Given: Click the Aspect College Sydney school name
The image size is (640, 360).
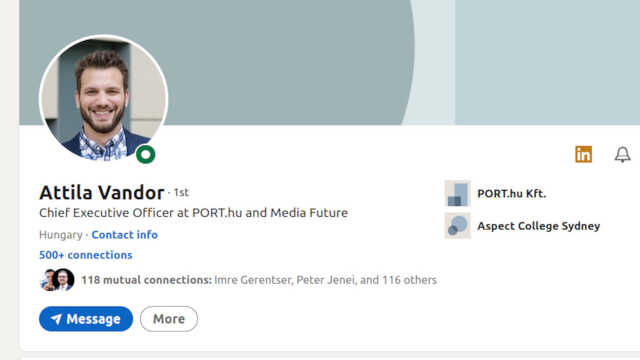Looking at the screenshot, I should [x=539, y=226].
